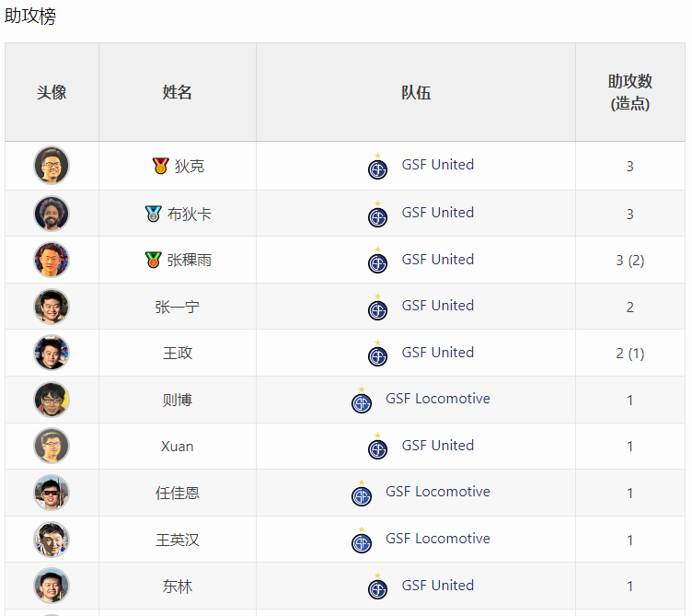Click the 助攻数 (造点) column header
The height and width of the screenshot is (616, 692).
click(629, 92)
